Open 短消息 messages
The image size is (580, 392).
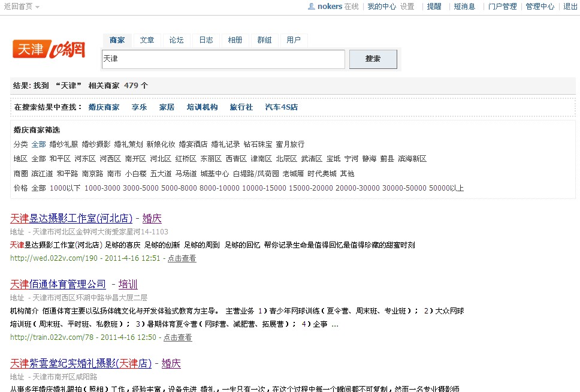tap(464, 7)
